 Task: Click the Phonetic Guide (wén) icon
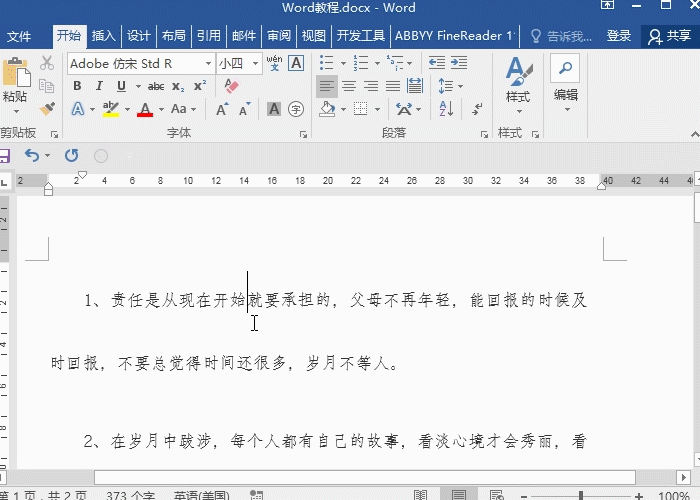click(274, 63)
